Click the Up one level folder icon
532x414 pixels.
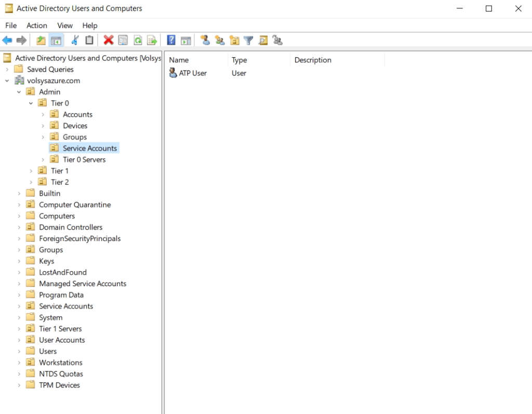[x=41, y=40]
